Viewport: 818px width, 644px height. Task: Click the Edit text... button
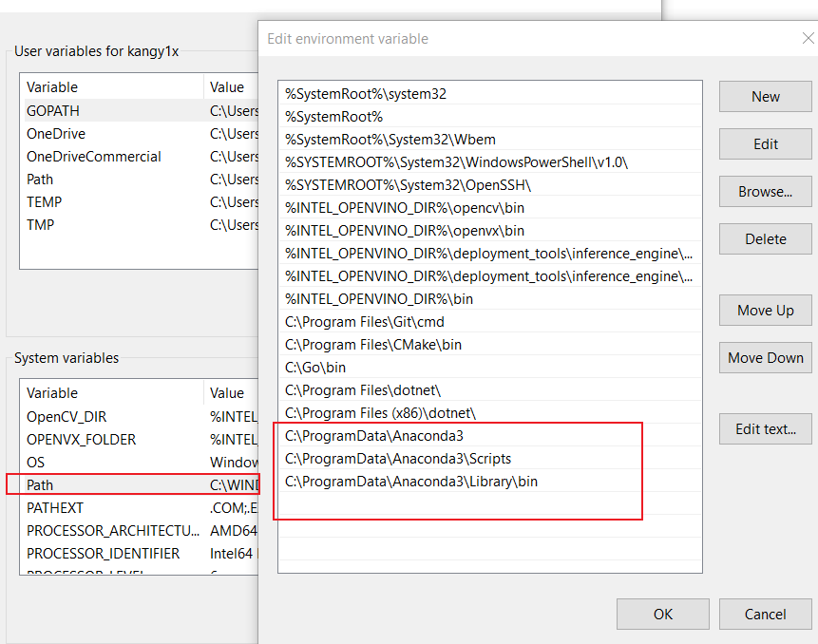pyautogui.click(x=766, y=429)
